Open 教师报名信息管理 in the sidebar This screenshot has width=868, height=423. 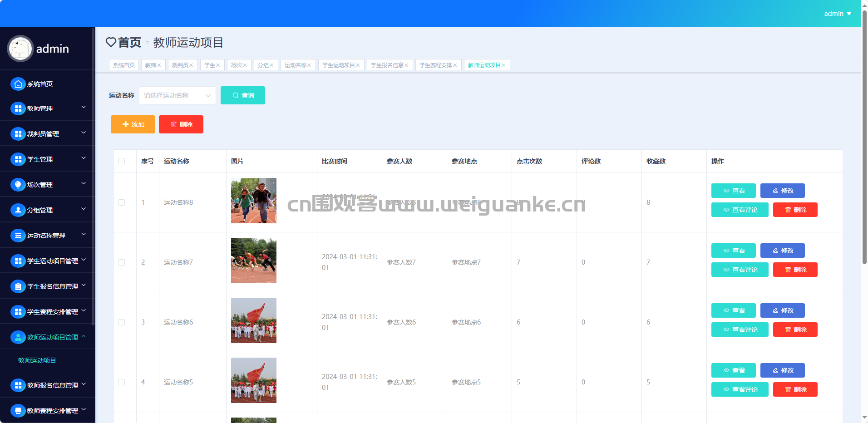pos(48,385)
